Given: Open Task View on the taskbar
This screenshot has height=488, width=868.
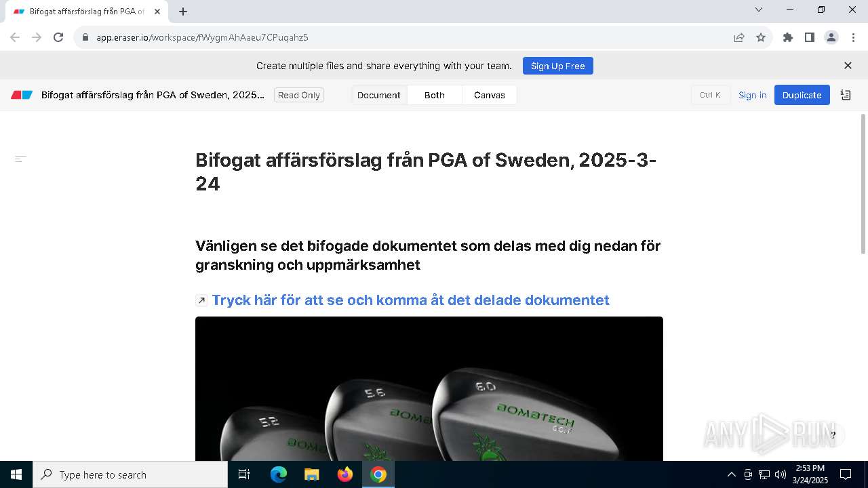Looking at the screenshot, I should pyautogui.click(x=244, y=474).
